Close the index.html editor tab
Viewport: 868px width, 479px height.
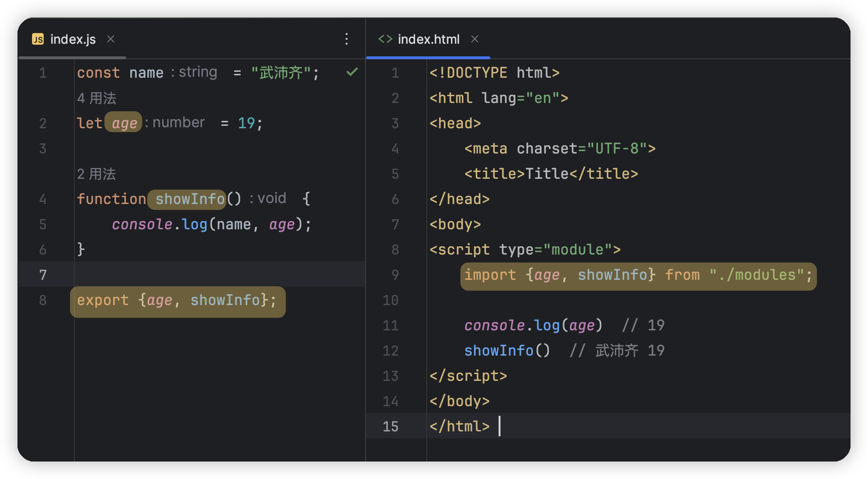(x=475, y=39)
